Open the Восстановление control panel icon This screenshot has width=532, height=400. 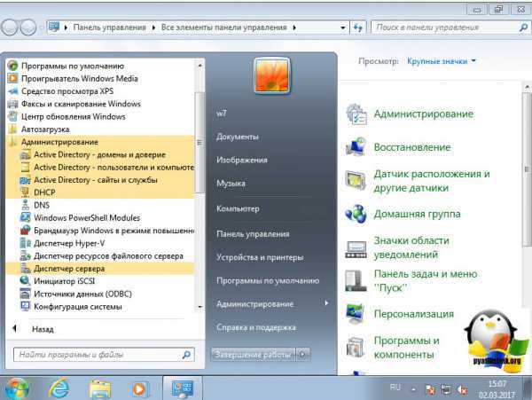356,147
